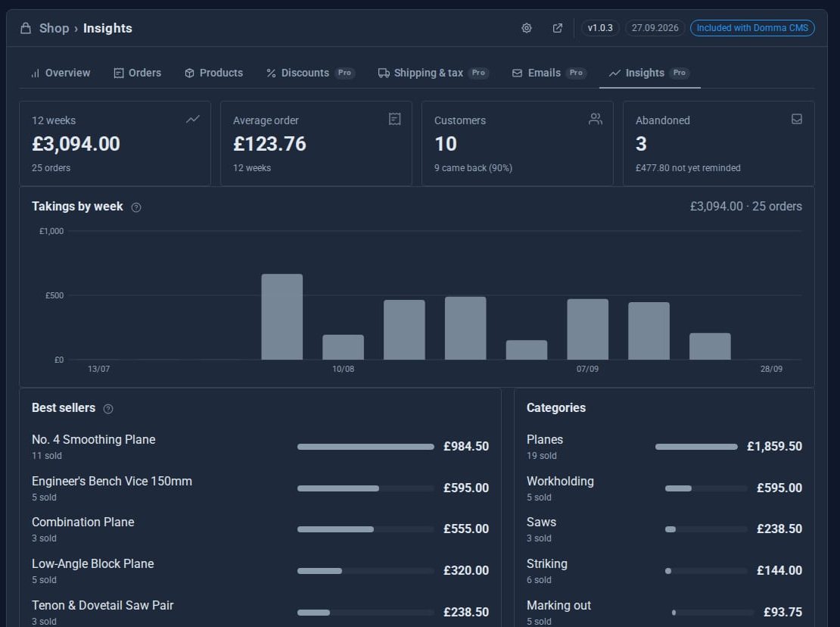Image resolution: width=840 pixels, height=627 pixels.
Task: Open the settings gear icon in header
Action: (526, 28)
